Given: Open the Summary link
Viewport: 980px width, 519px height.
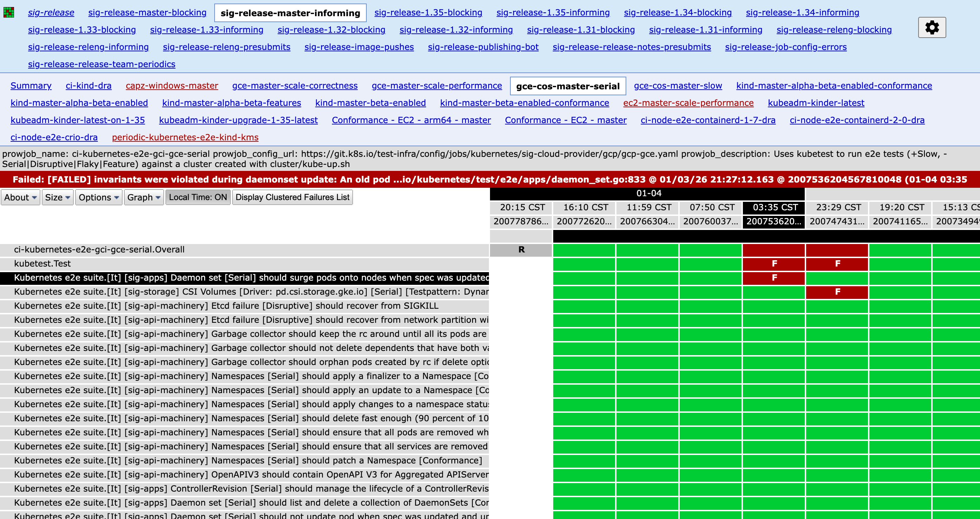Looking at the screenshot, I should (31, 86).
